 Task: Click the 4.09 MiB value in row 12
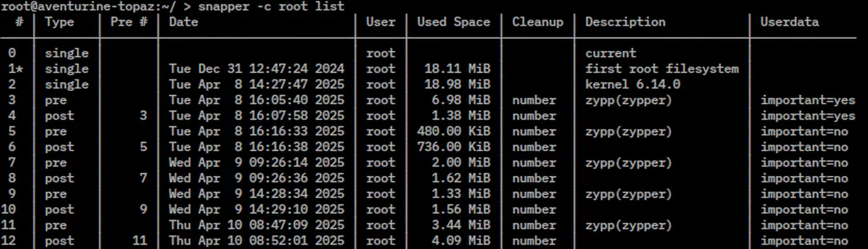tap(461, 241)
